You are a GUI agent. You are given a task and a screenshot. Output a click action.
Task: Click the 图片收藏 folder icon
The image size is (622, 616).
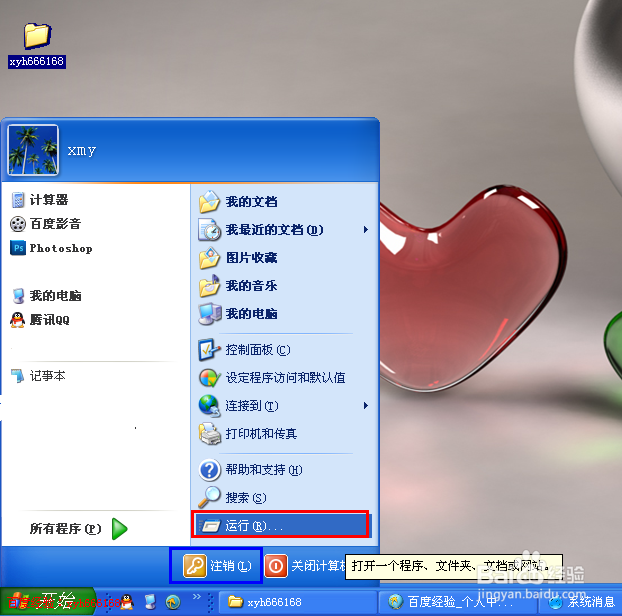click(209, 258)
